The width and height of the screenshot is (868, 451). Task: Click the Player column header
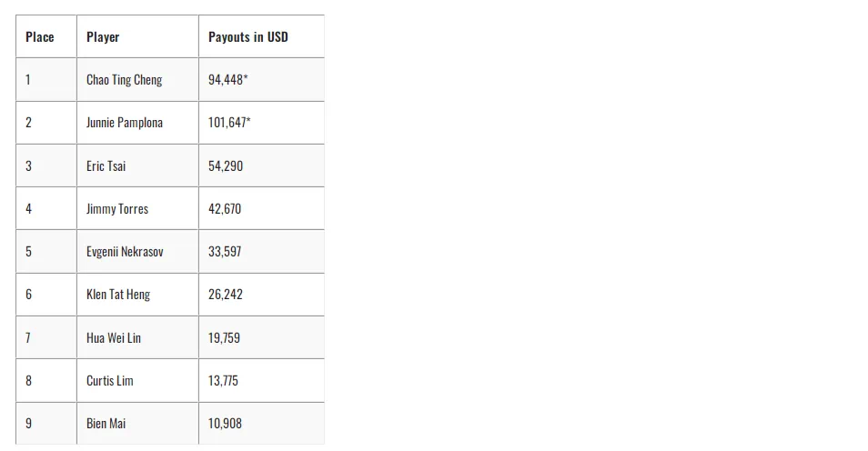coord(103,37)
